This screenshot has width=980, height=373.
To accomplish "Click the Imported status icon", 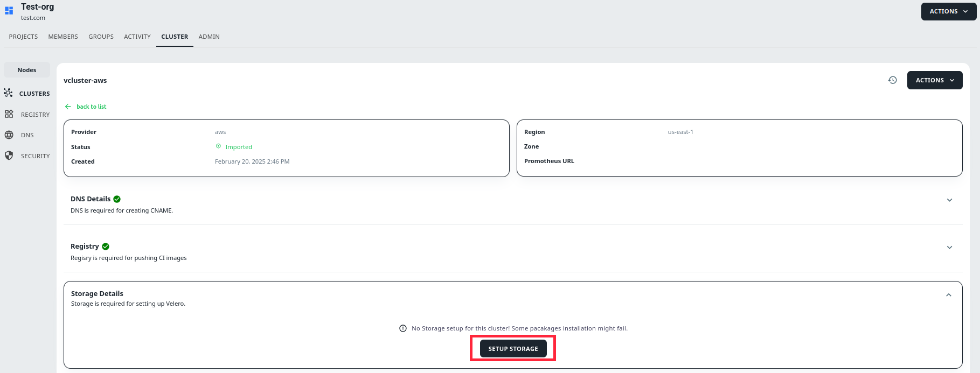I will [218, 146].
